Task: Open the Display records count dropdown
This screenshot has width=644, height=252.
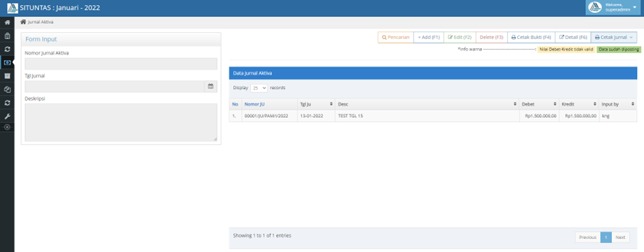Action: click(259, 88)
